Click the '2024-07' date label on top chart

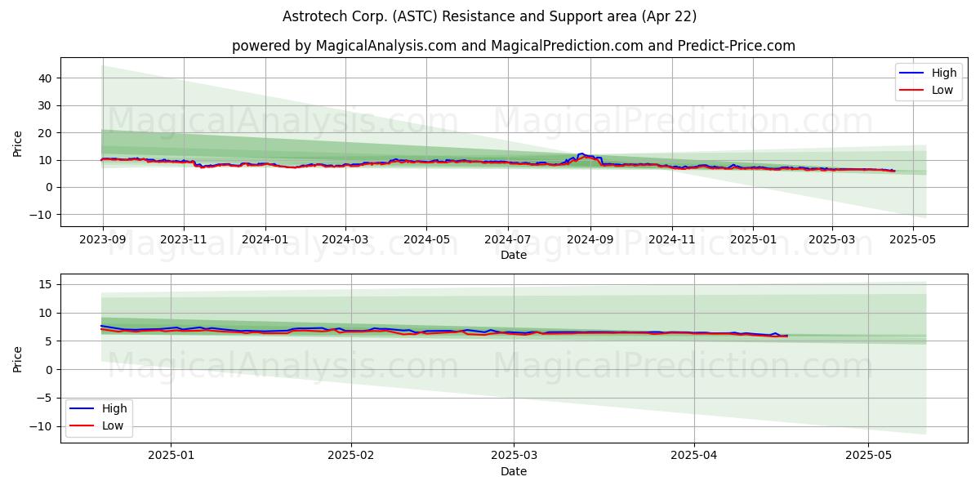pos(508,240)
